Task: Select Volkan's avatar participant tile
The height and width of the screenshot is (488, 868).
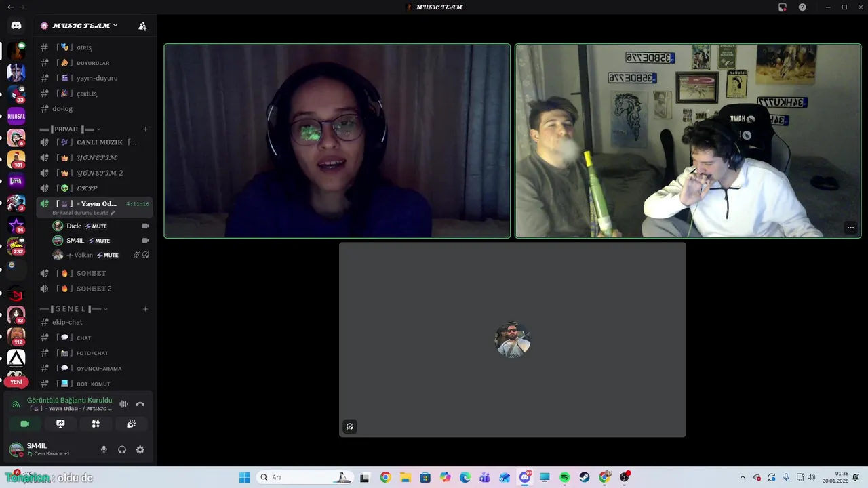Action: [513, 340]
